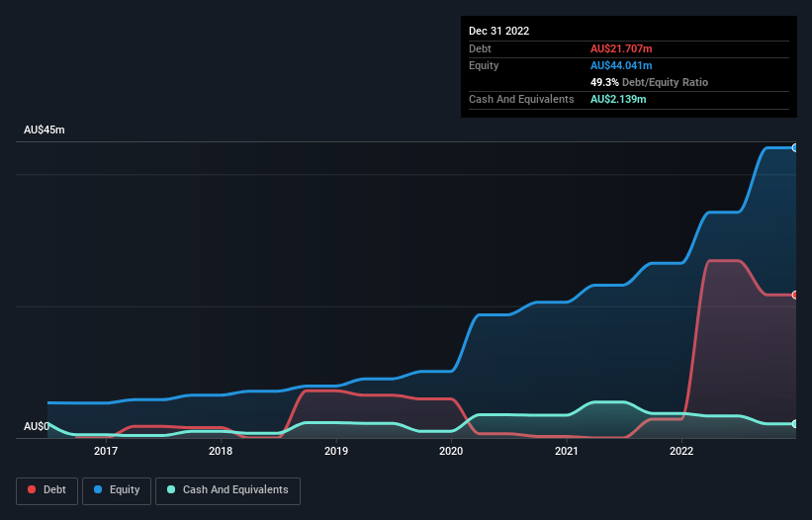Click the AU$44.041m equity value
This screenshot has height=520, width=812.
tap(621, 65)
